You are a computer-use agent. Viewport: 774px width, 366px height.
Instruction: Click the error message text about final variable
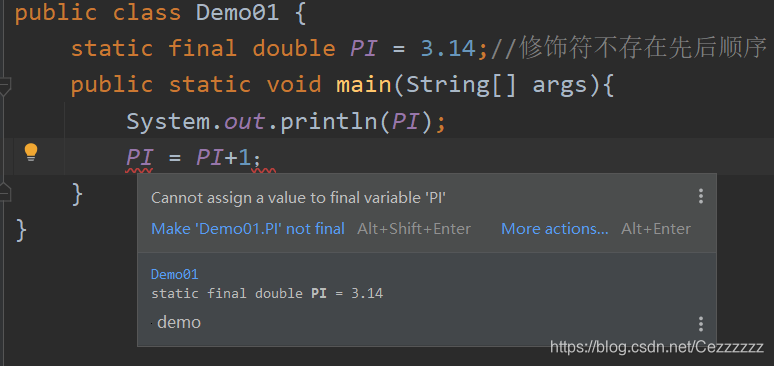click(299, 198)
